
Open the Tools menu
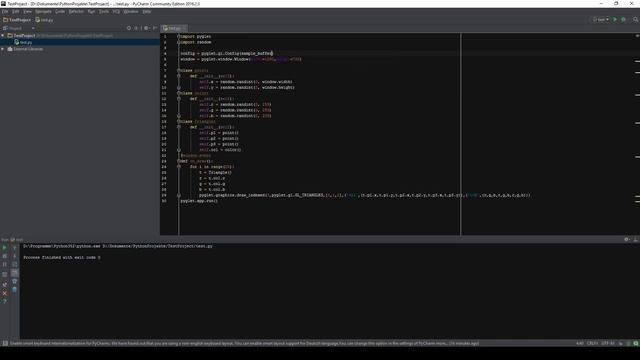tap(104, 11)
